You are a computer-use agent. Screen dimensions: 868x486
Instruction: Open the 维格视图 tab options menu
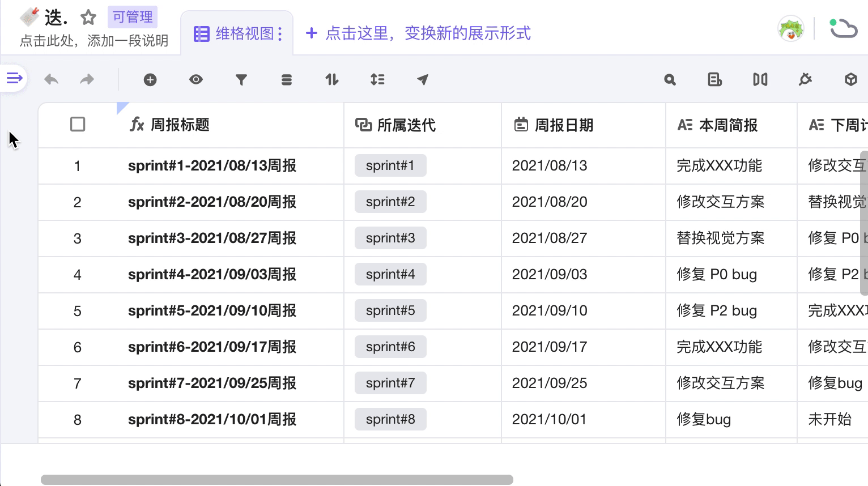280,34
